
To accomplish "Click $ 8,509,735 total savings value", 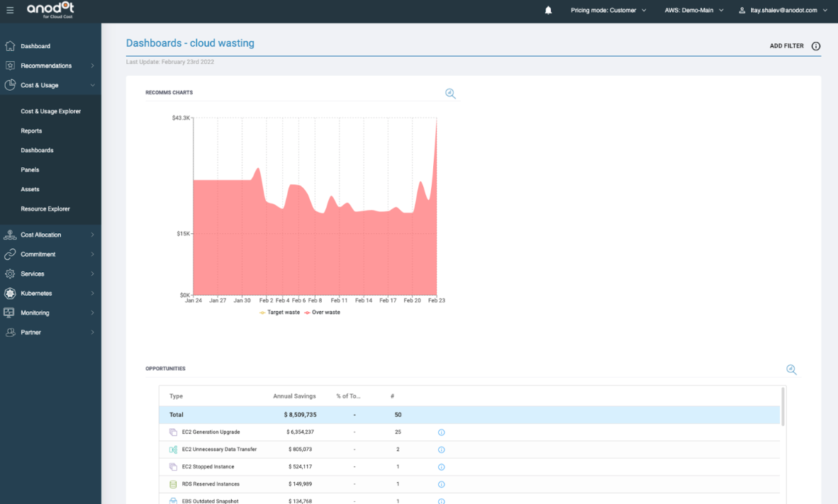I will (x=301, y=415).
